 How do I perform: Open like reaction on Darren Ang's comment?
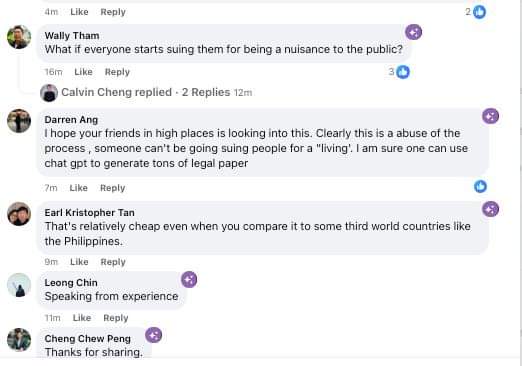[x=480, y=186]
